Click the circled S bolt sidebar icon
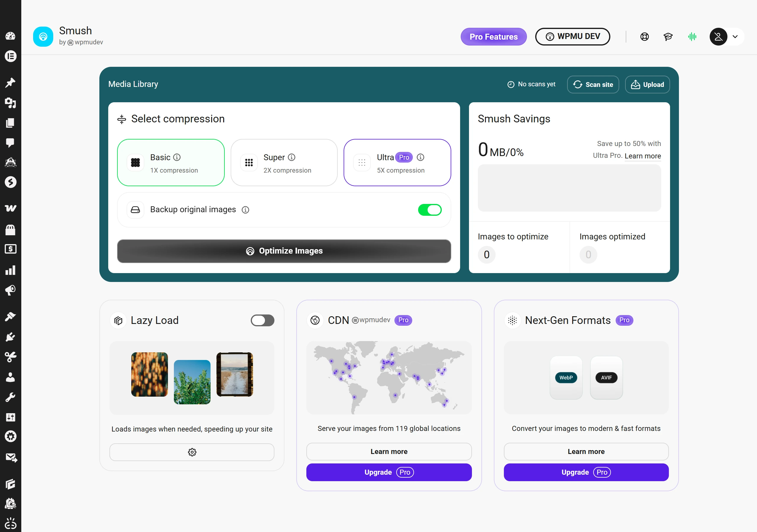 pos(11,182)
